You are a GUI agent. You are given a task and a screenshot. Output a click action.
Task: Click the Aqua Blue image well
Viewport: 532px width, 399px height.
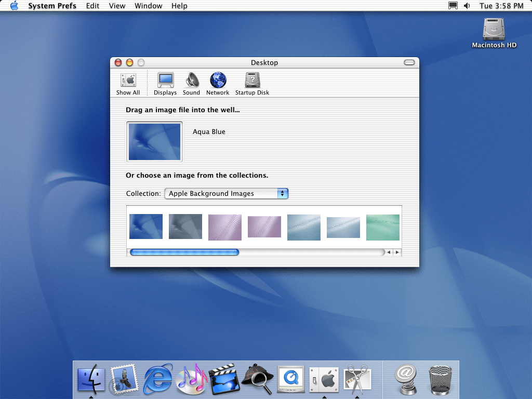[x=154, y=141]
